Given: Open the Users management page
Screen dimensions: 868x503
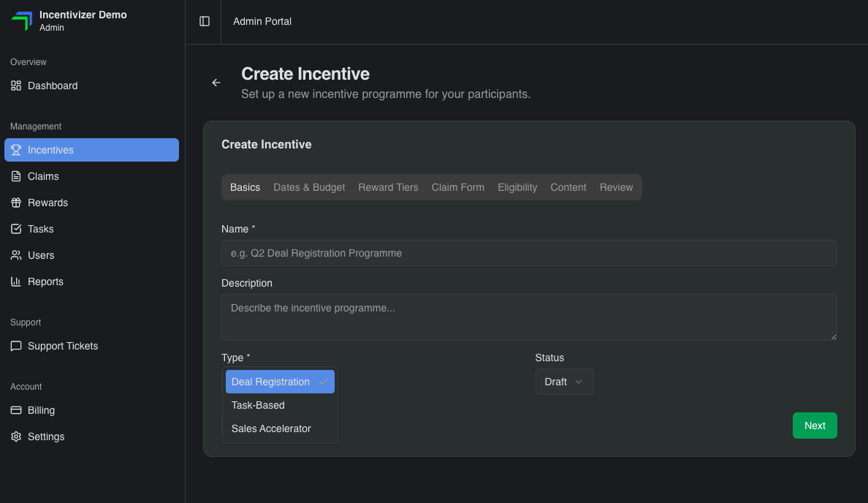Looking at the screenshot, I should [91, 255].
